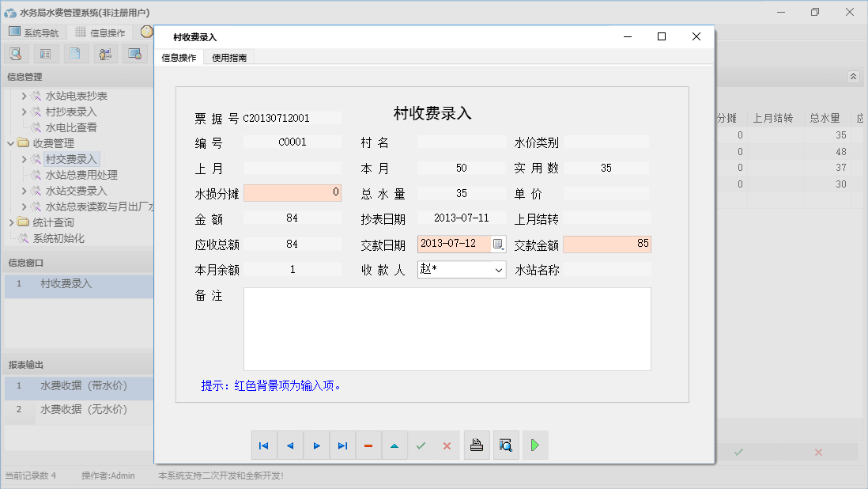
Task: Click the green run arrow icon
Action: [535, 445]
